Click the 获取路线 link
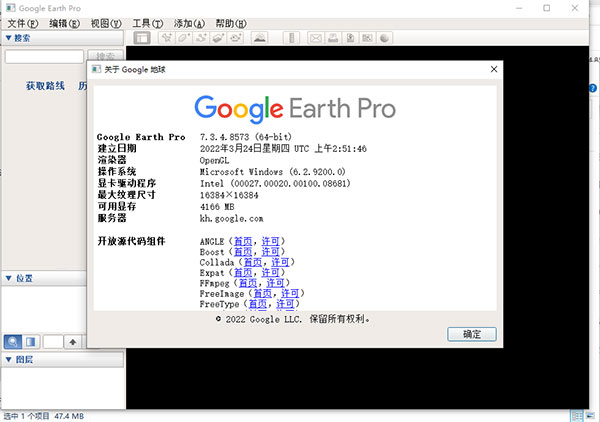Viewport: 600px width, 422px height. [x=45, y=86]
